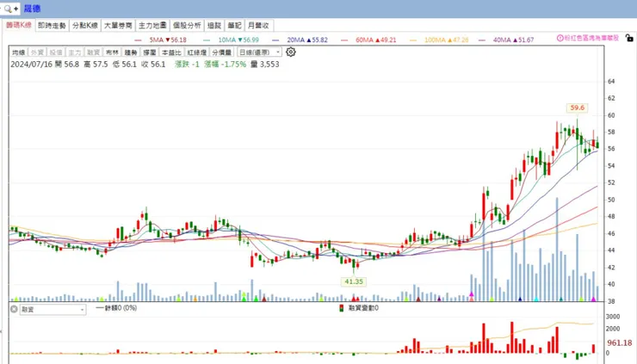Open the 主力地圖 tab
The image size is (637, 364).
click(x=152, y=25)
